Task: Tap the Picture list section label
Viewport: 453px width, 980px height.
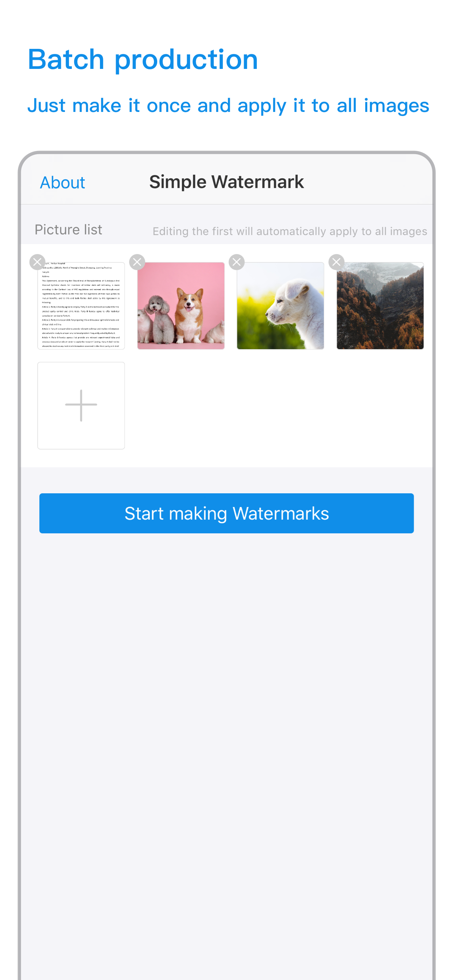Action: click(x=69, y=230)
